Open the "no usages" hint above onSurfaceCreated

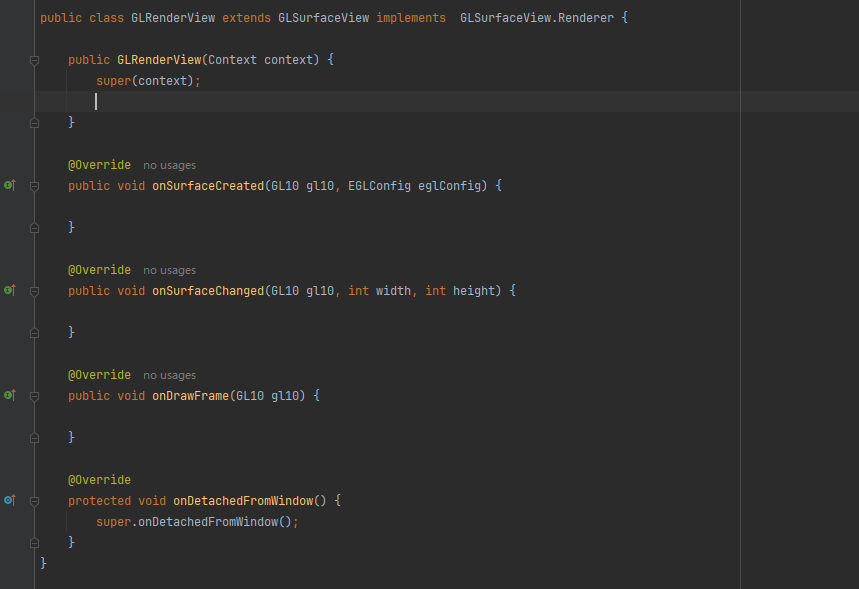(169, 165)
